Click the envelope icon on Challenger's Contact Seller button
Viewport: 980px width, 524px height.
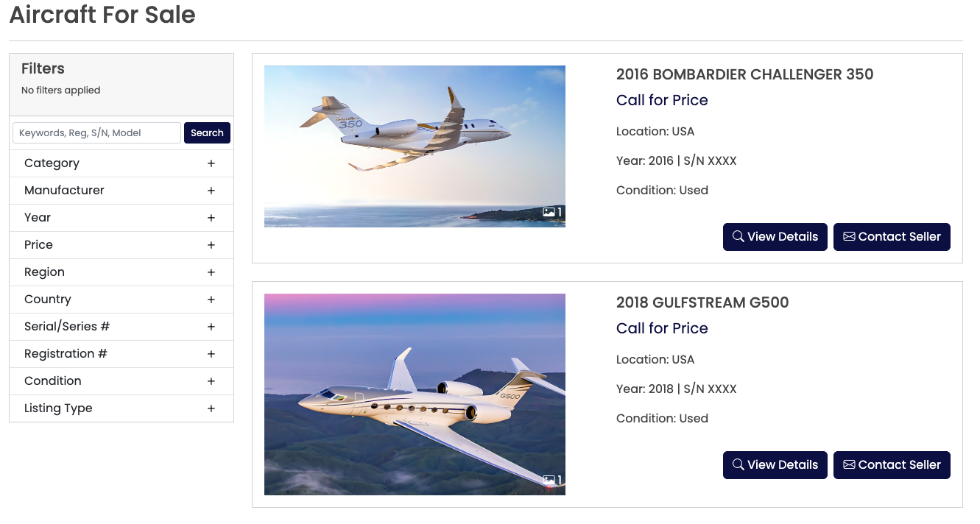[850, 236]
